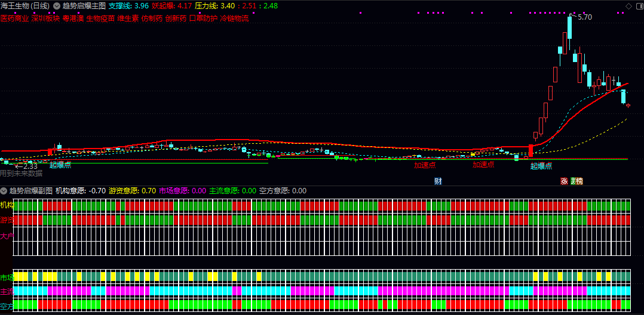
Task: Select the 市场 row label
Action: pyautogui.click(x=7, y=277)
